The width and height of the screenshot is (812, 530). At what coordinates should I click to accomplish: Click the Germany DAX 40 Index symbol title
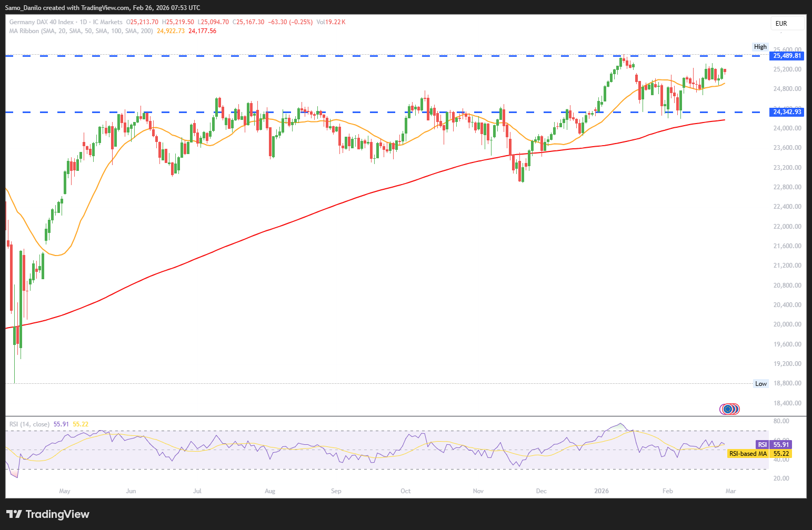pos(42,22)
